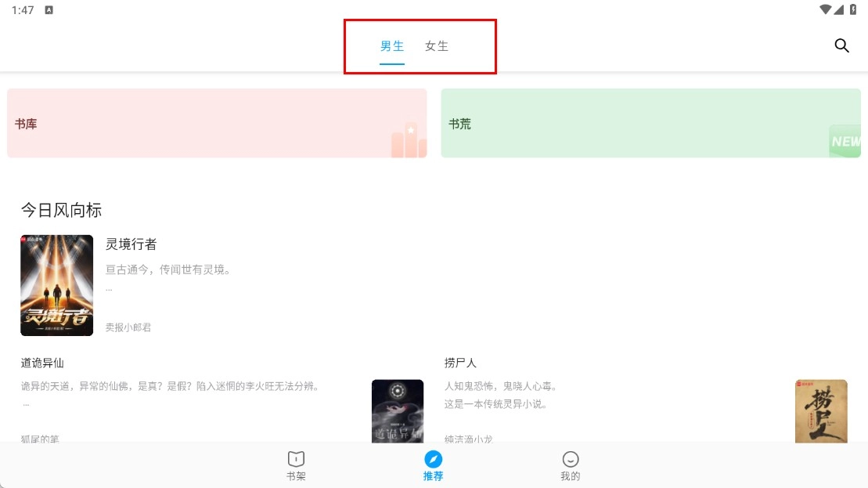Open the 道诡异仙 title link
This screenshot has width=868, height=488.
(42, 363)
